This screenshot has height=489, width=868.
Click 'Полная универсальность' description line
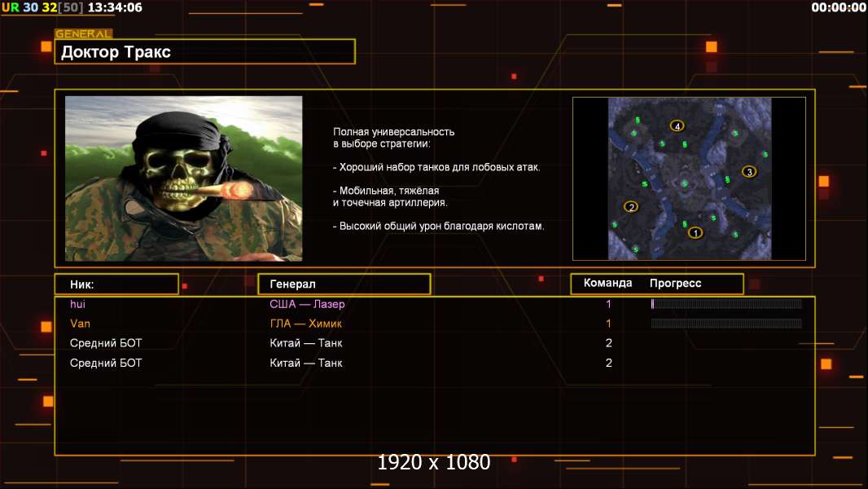pos(393,132)
